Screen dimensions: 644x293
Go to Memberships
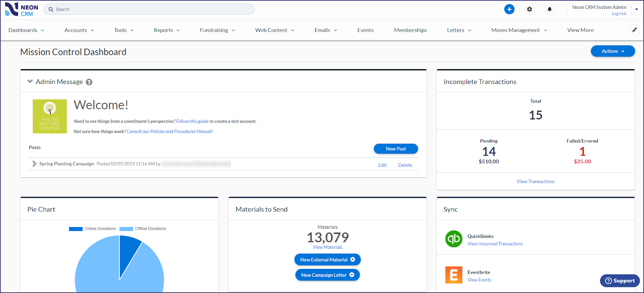point(410,30)
